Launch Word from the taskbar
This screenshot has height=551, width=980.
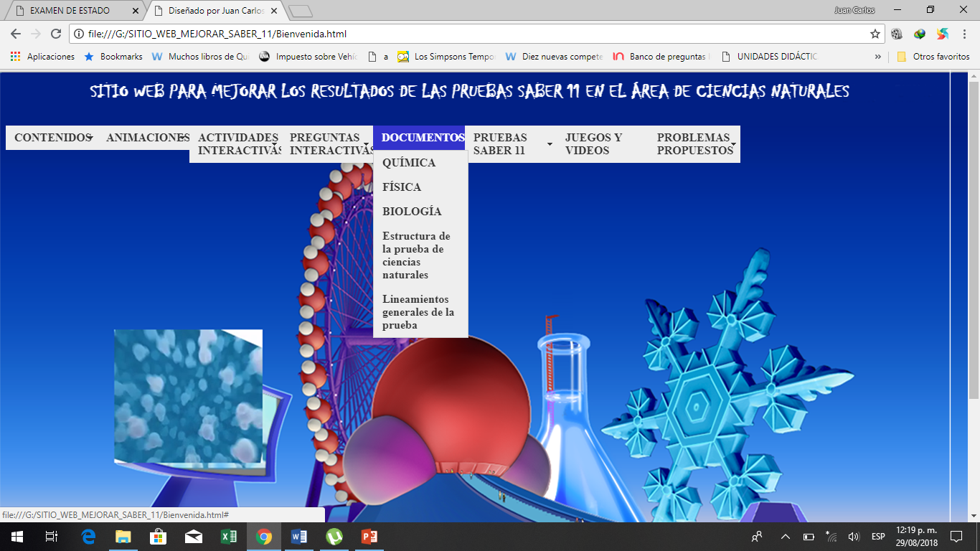[x=299, y=537]
